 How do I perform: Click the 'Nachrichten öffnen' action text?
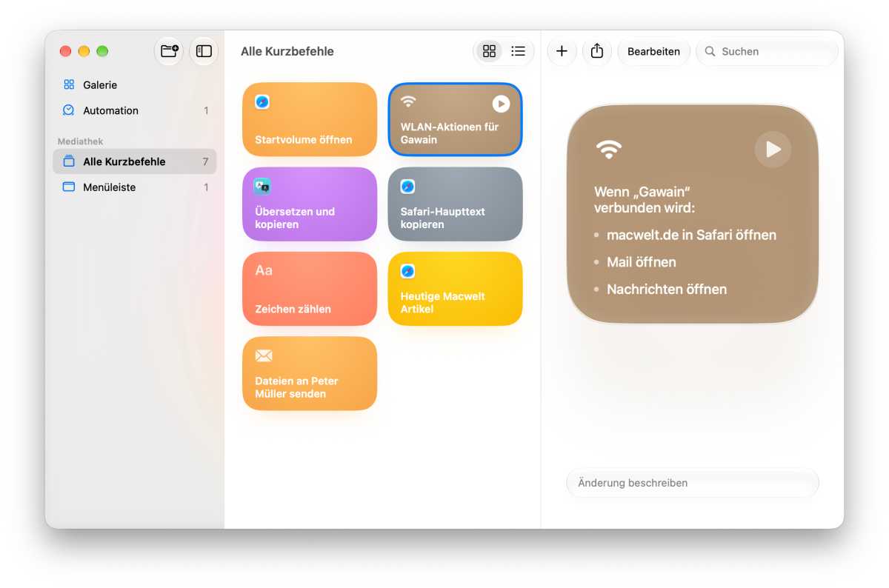[667, 290]
